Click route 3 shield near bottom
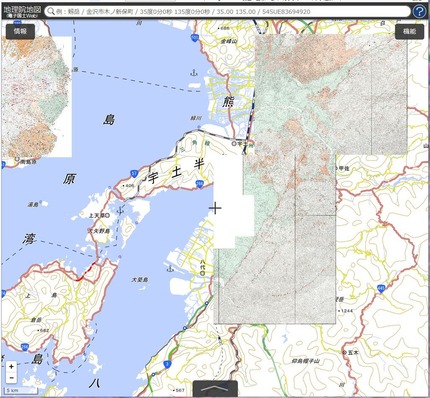The width and height of the screenshot is (430, 398). [x=166, y=364]
